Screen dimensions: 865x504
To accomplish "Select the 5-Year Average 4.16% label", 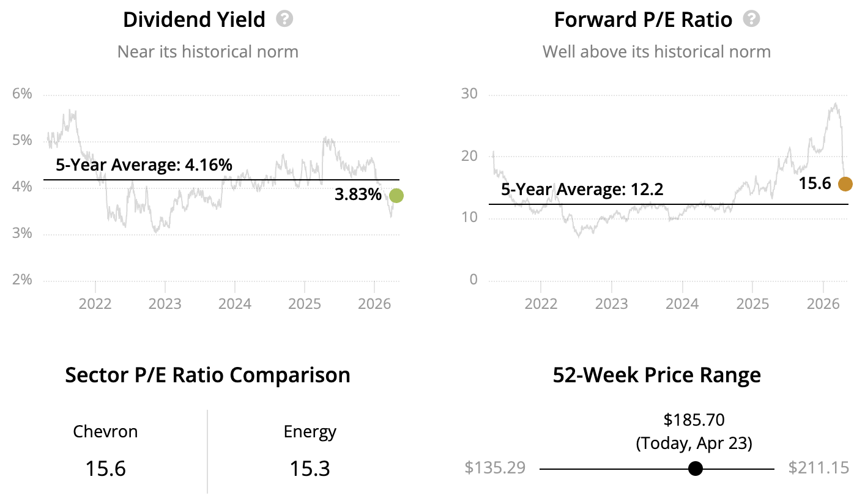I will [x=144, y=165].
